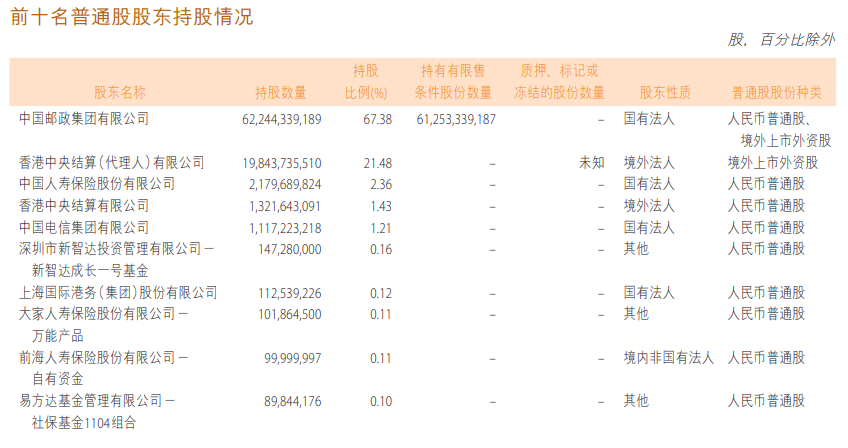This screenshot has height=448, width=848.
Task: Click the 股，百分比除外 unit note
Action: click(781, 40)
